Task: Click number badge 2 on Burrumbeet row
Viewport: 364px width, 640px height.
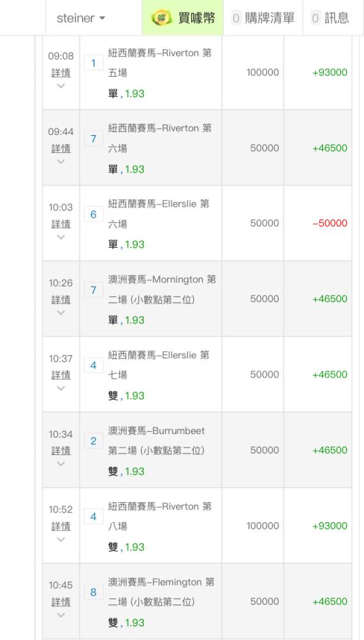Action: (93, 441)
